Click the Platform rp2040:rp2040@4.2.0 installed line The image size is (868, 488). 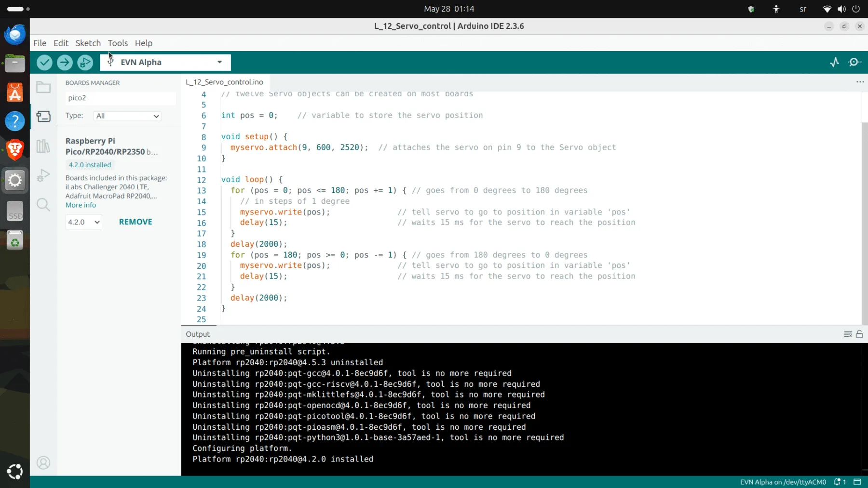(x=283, y=459)
